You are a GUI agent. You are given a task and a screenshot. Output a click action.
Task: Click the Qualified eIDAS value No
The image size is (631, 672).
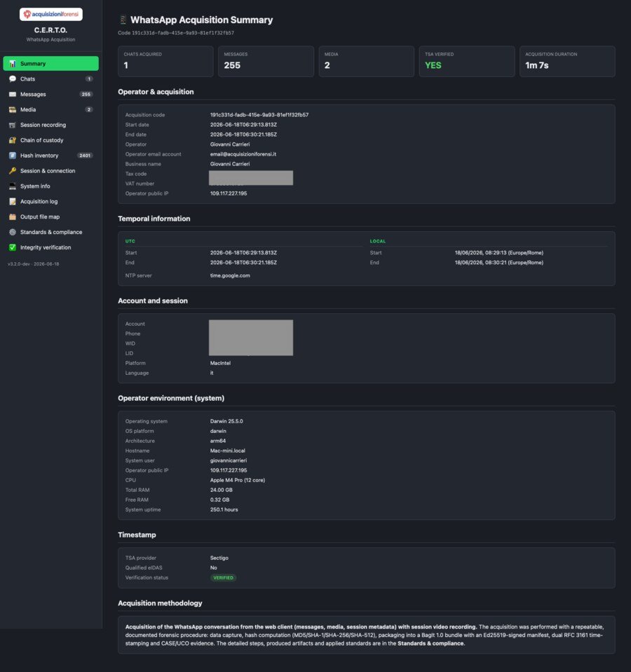tap(213, 568)
